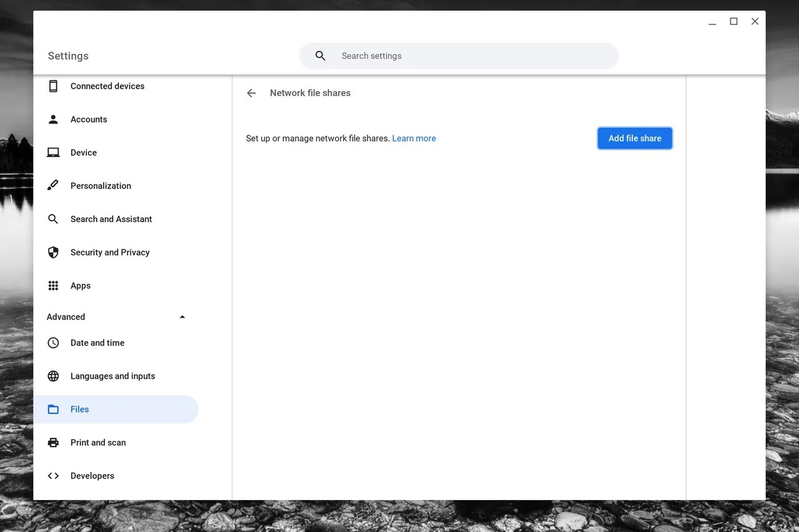
Task: Click the magnifier icon in the search bar
Action: point(320,56)
